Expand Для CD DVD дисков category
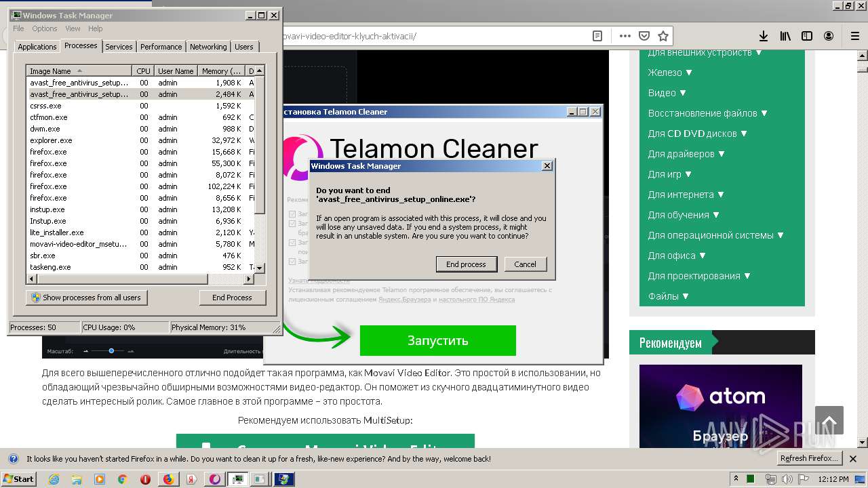868x488 pixels. (697, 134)
